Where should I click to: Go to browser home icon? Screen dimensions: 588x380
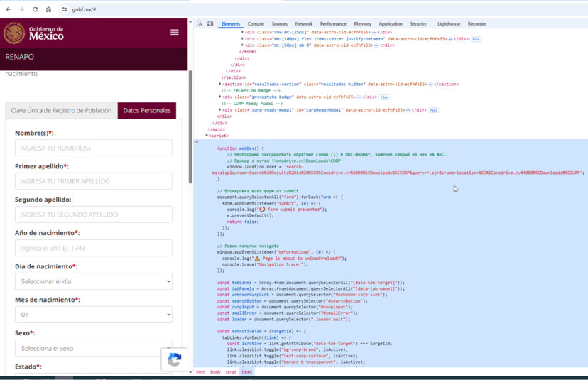tap(48, 9)
